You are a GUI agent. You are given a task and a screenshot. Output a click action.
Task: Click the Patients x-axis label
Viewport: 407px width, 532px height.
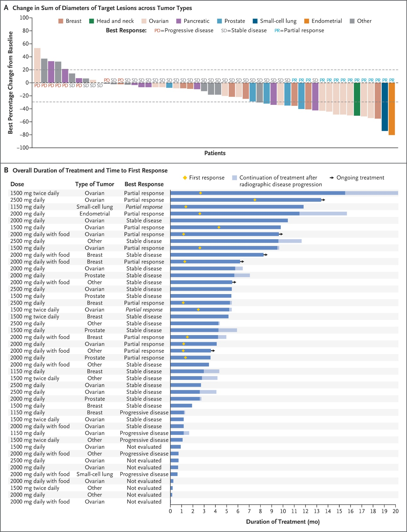click(x=215, y=153)
